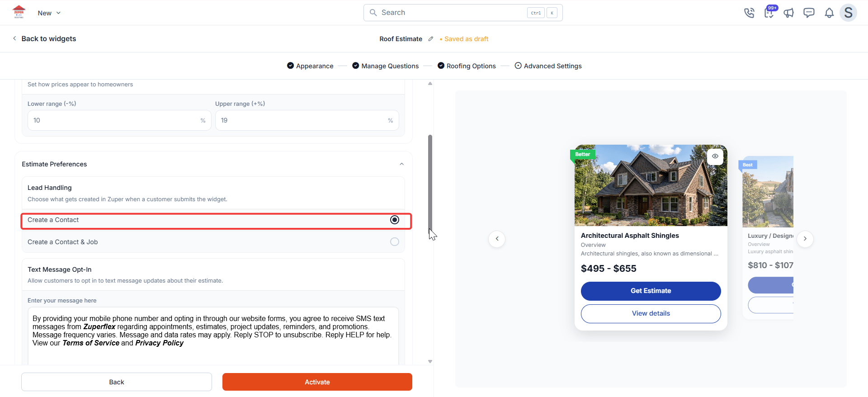Switch to the Manage Questions step
Screen dimensions: 868x397
point(390,66)
